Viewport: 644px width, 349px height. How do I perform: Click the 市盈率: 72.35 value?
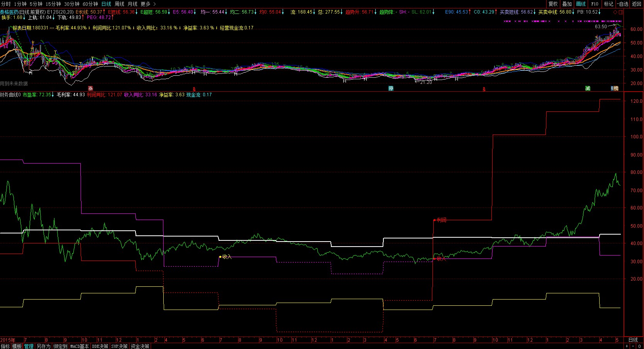[37, 95]
